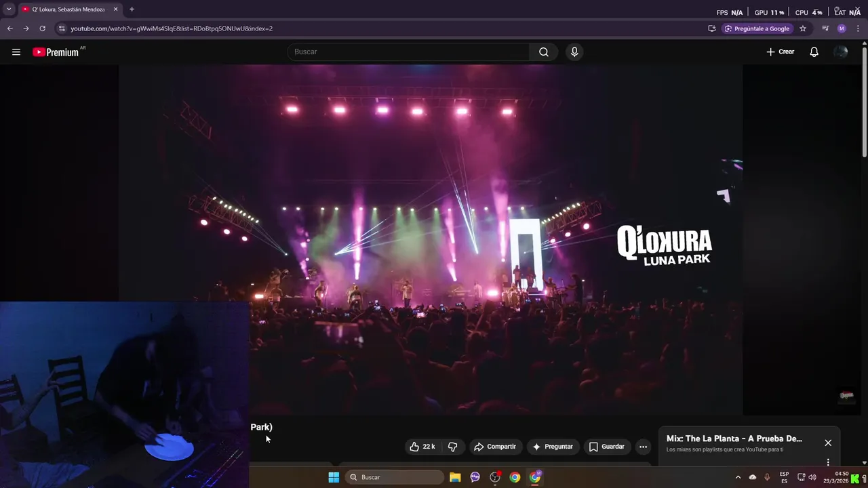Dislike the video with thumbs-down
This screenshot has height=488, width=868.
click(x=453, y=447)
